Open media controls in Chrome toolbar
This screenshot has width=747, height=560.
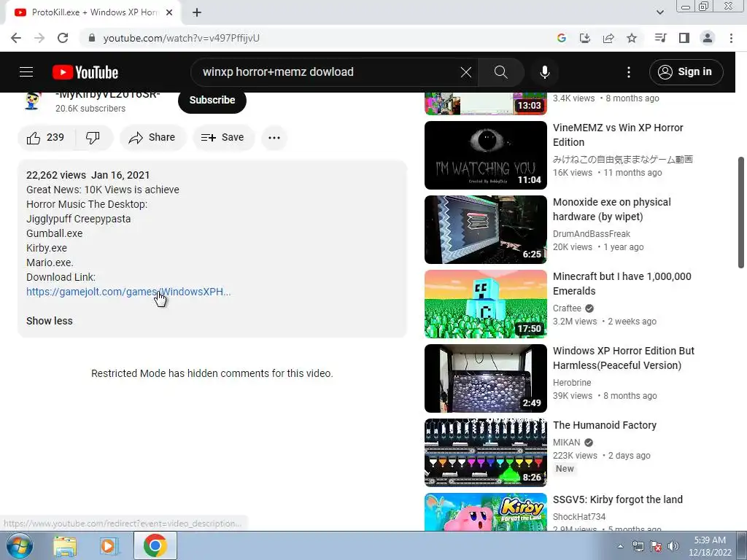pyautogui.click(x=660, y=38)
